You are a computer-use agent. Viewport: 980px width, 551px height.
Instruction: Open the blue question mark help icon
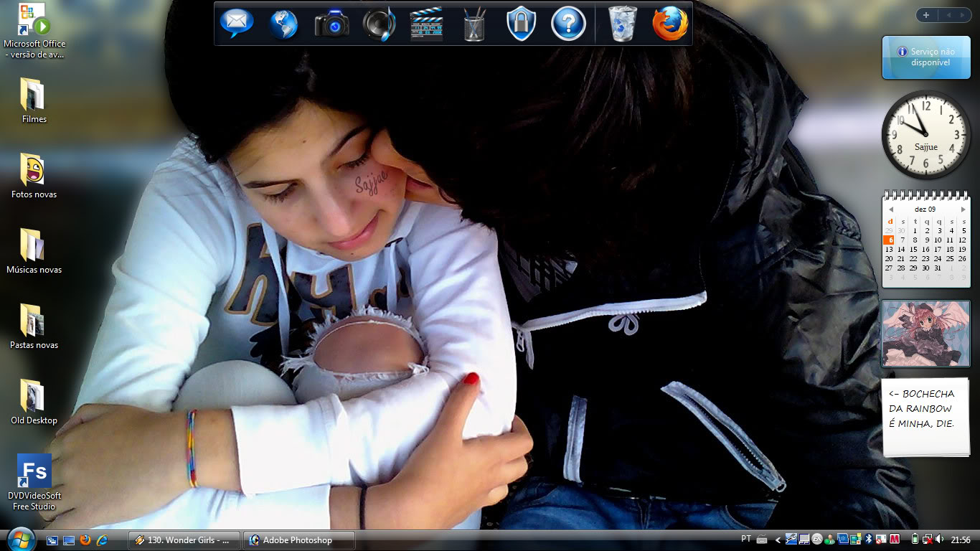click(x=568, y=24)
